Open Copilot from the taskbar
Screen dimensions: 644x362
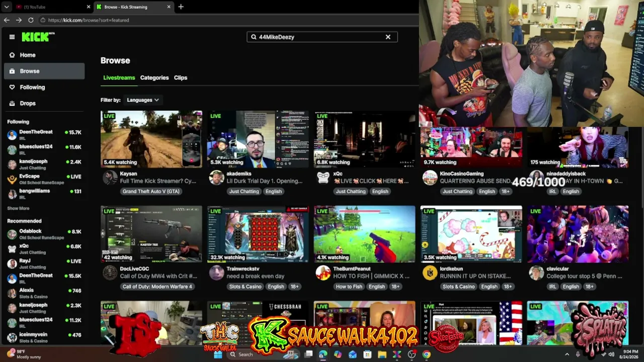(x=338, y=354)
